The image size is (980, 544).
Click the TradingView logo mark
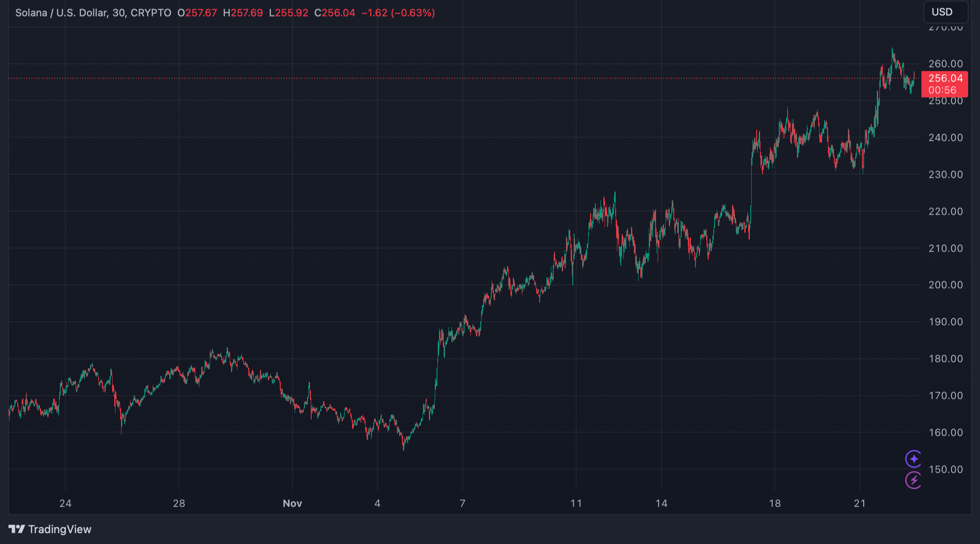[x=17, y=529]
